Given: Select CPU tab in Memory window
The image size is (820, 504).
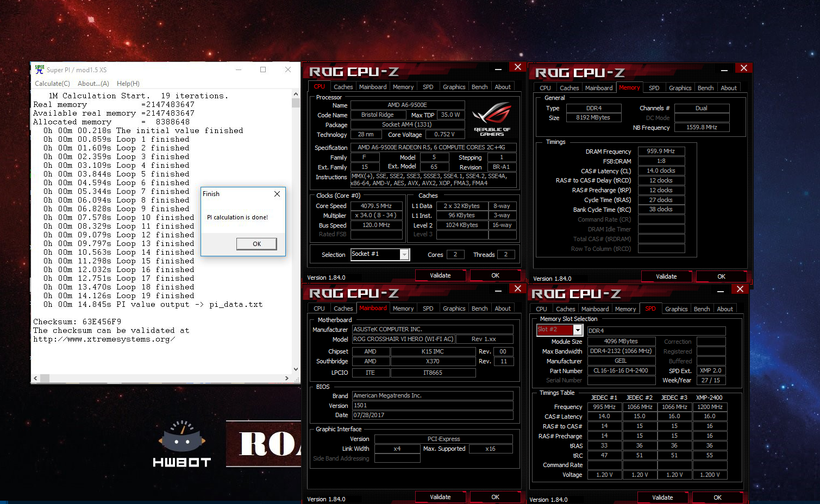Looking at the screenshot, I should tap(545, 88).
